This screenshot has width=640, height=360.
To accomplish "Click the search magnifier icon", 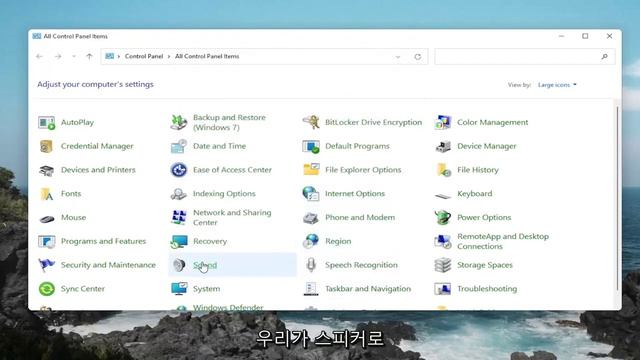I will [604, 57].
